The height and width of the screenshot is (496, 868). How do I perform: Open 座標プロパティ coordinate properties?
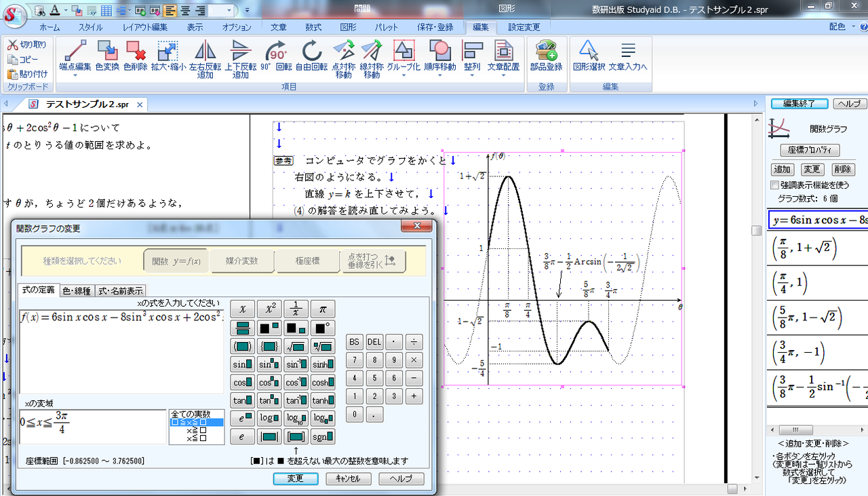coord(809,150)
